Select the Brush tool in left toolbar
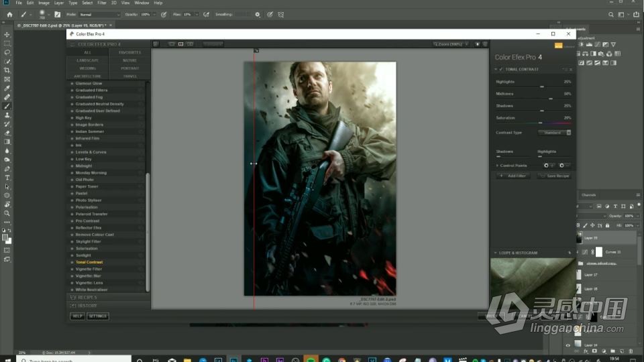The image size is (644, 362). [7, 107]
